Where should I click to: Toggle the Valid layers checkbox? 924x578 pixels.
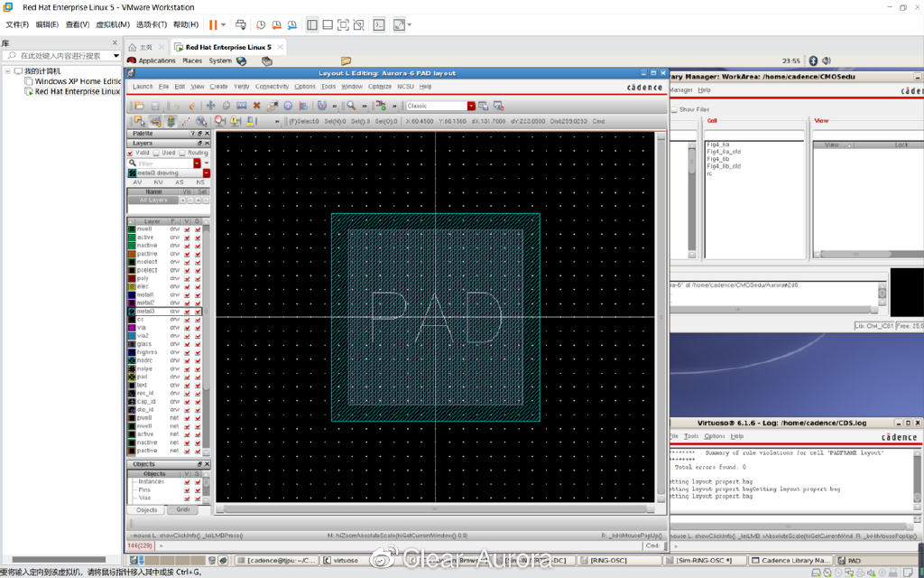click(130, 153)
